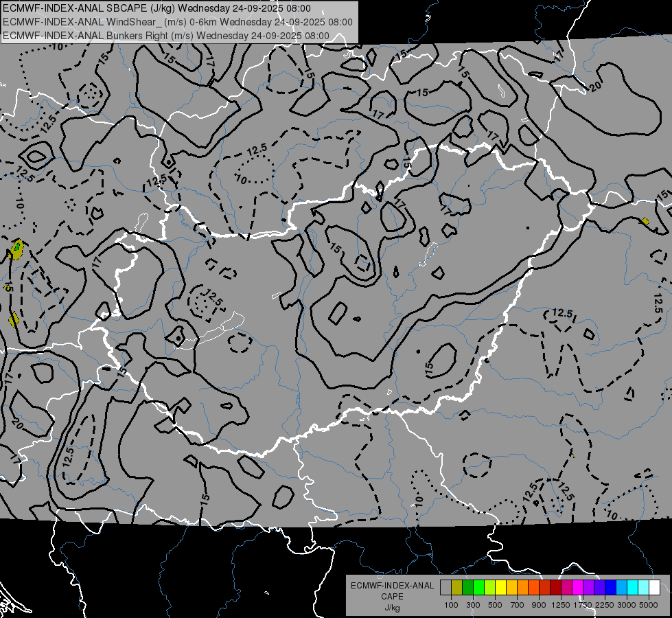Screen dimensions: 672x618
Task: Select the olive swatch in the CAPE legend
Action: [x=456, y=587]
